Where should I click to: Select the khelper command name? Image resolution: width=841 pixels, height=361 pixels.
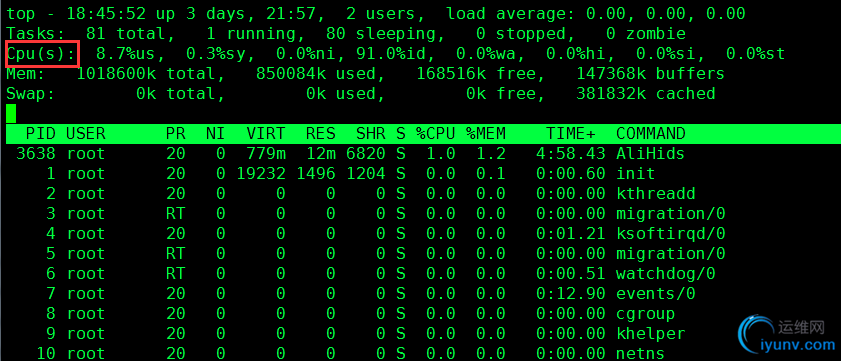651,334
